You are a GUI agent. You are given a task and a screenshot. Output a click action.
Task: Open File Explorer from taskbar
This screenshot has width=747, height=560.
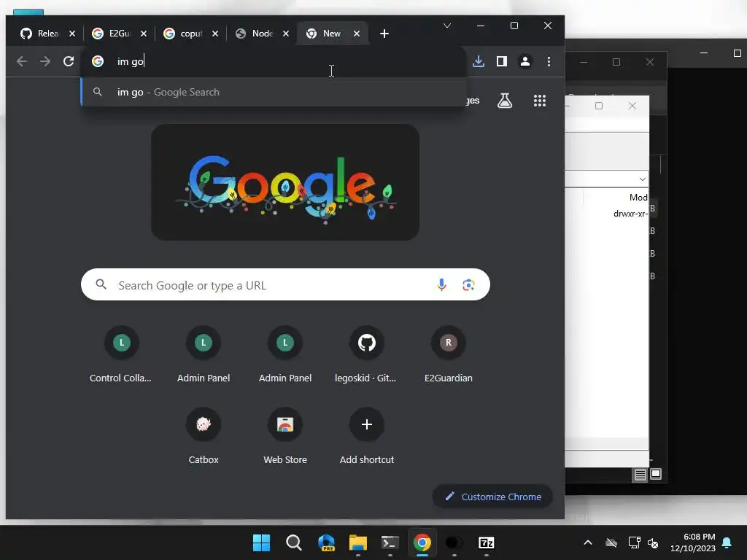pos(357,542)
